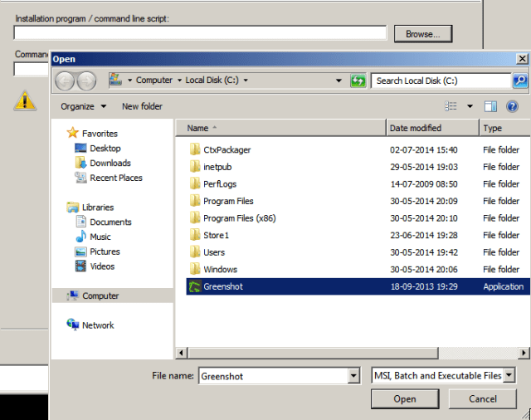Click the 14-07-2009 08:50 date cell
This screenshot has width=531, height=420.
pos(424,184)
